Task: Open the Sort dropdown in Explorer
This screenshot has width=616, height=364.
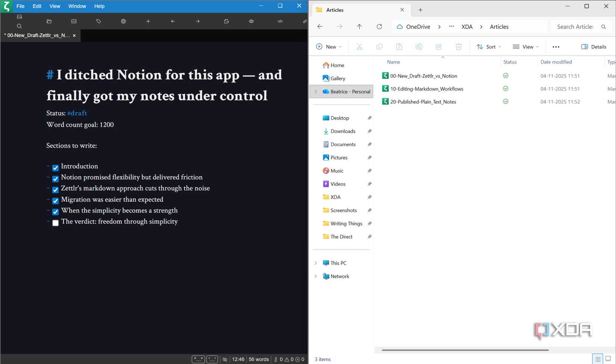Action: [489, 47]
